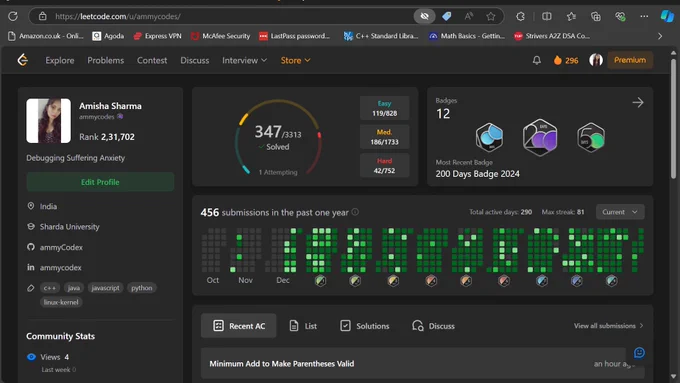
Task: Open the Explore menu item
Action: coord(60,61)
